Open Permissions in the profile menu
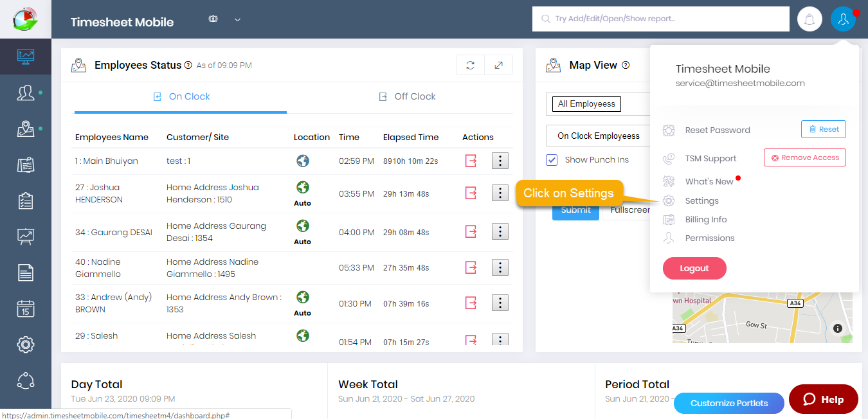 tap(710, 238)
